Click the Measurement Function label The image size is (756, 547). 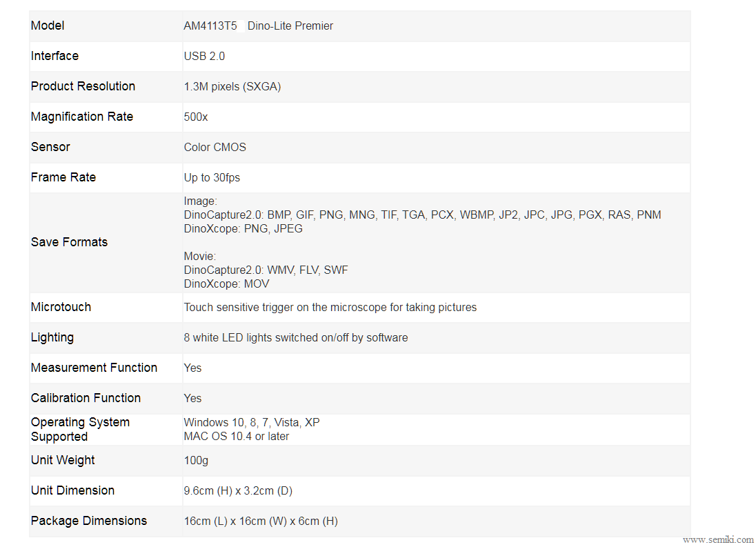94,368
